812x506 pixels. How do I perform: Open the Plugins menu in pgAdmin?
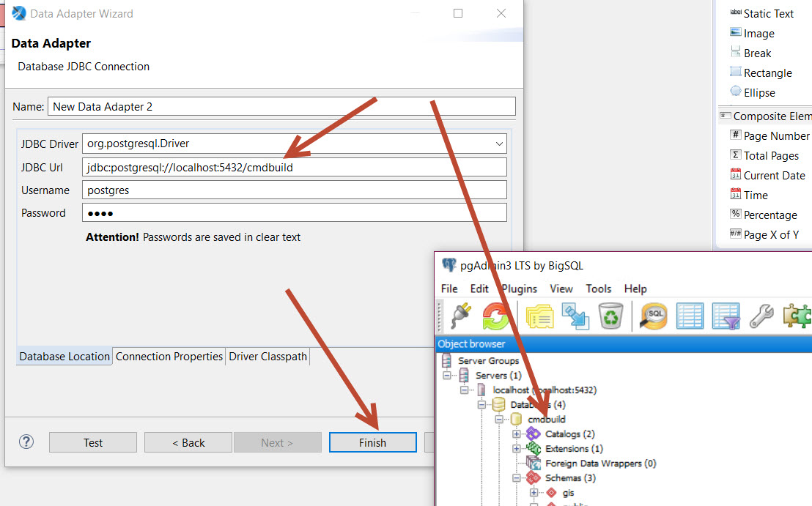[519, 289]
